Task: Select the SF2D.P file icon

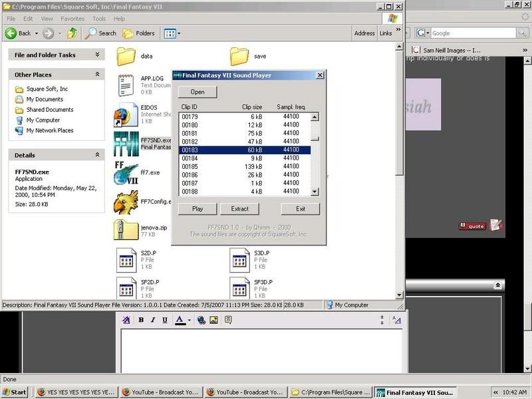Action: point(126,289)
